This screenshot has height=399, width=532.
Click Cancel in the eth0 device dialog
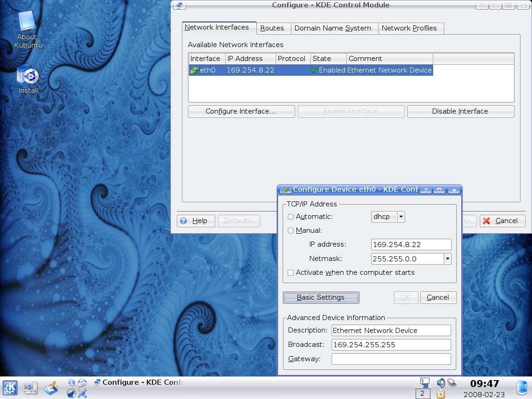click(438, 297)
